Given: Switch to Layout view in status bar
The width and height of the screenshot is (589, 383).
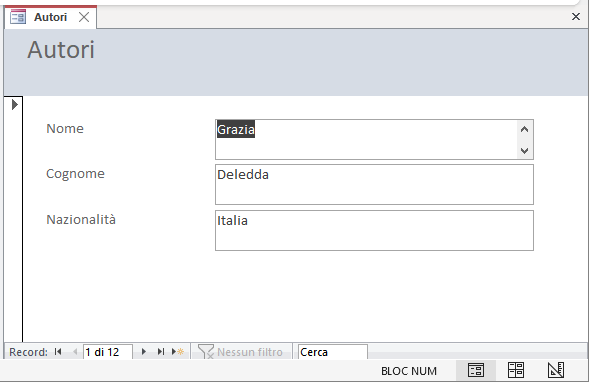Looking at the screenshot, I should 516,370.
